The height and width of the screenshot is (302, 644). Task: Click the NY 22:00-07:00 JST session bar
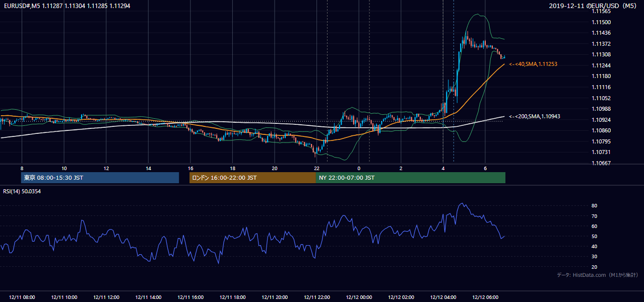coord(411,178)
